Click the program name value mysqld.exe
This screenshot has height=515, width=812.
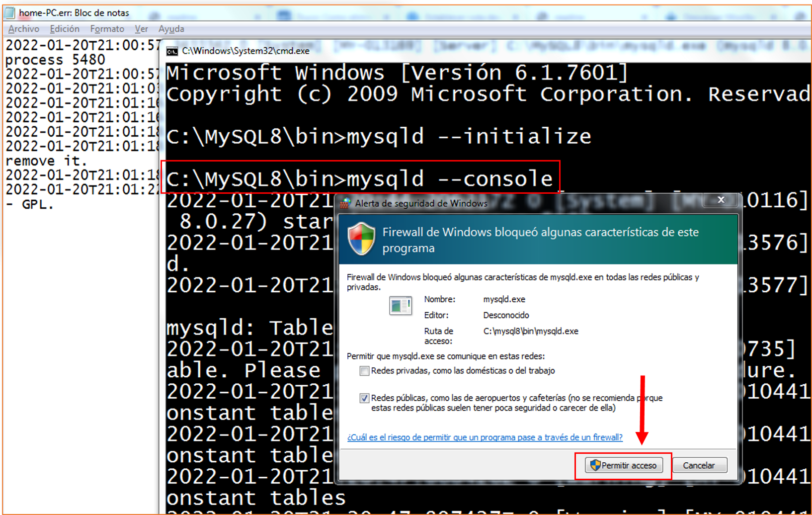[x=504, y=299]
